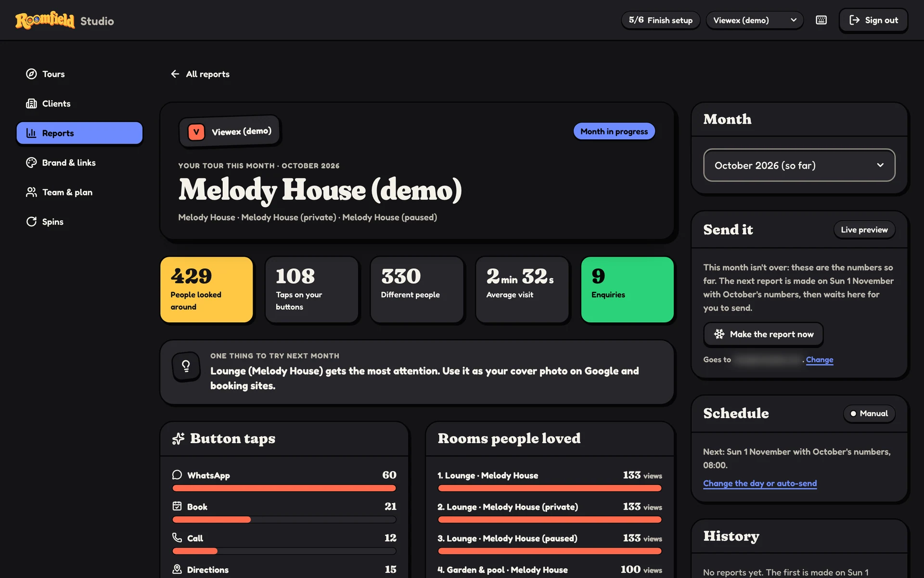Viewport: 924px width, 578px height.
Task: Click the 108 Taps on your buttons card
Action: tap(312, 289)
